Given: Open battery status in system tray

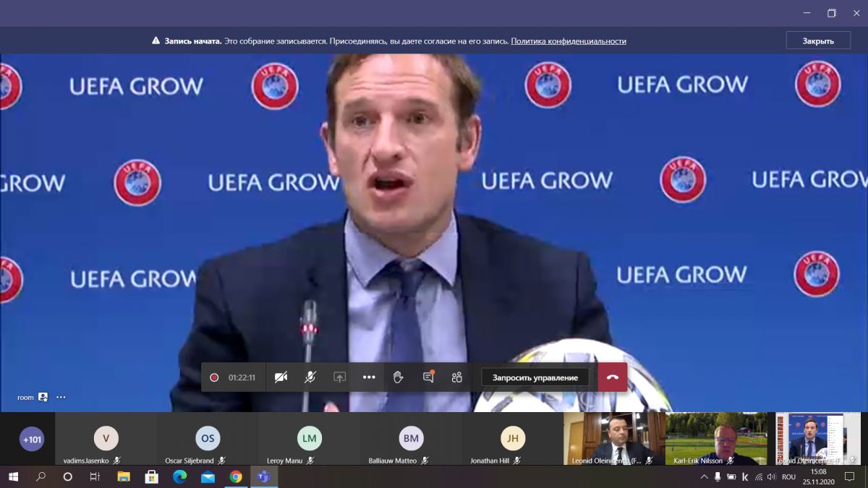Looking at the screenshot, I should coord(731,476).
